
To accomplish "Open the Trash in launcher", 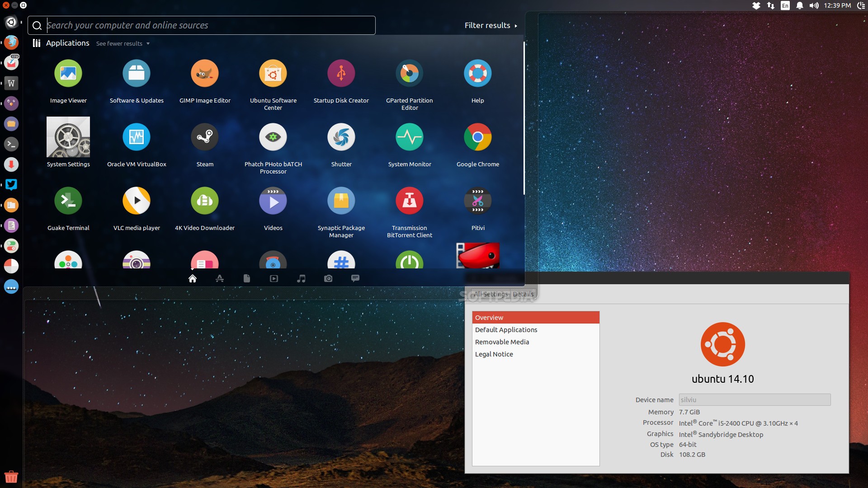I will 11,477.
